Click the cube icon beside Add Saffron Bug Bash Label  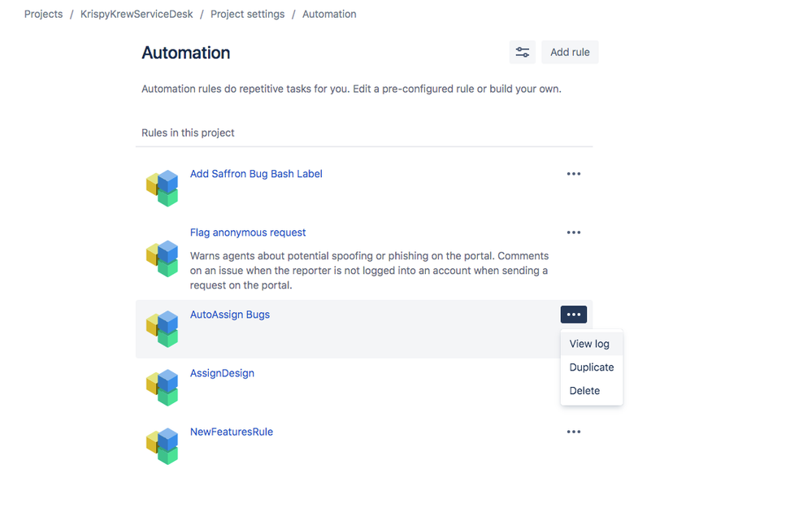163,187
